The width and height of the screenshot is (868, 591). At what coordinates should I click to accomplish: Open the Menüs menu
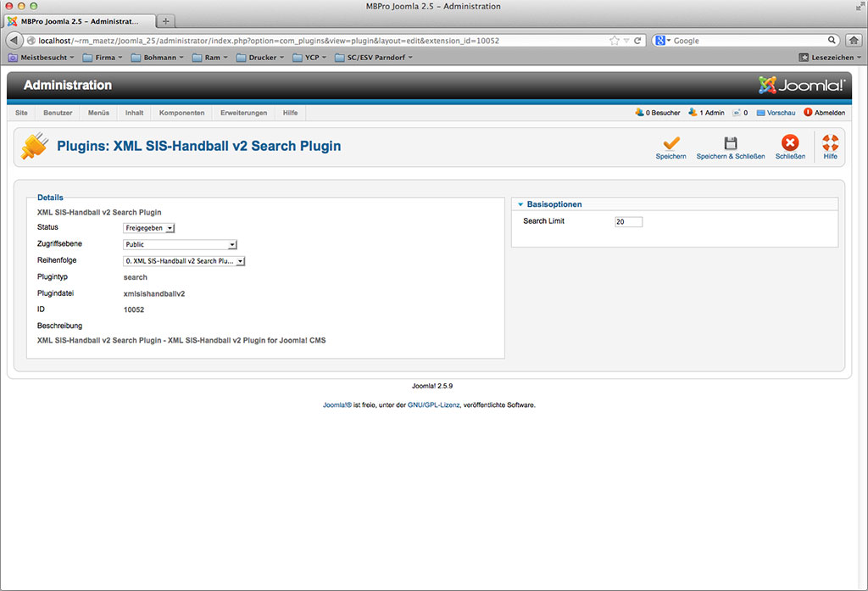[x=98, y=113]
